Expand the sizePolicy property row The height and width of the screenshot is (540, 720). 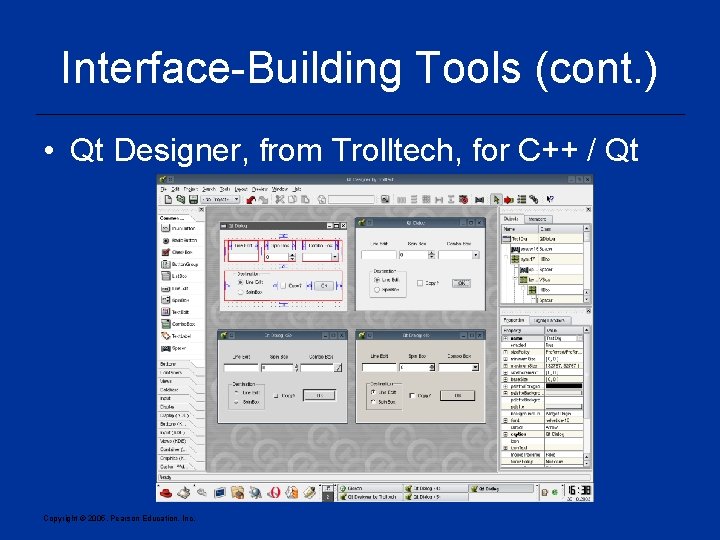[x=506, y=352]
